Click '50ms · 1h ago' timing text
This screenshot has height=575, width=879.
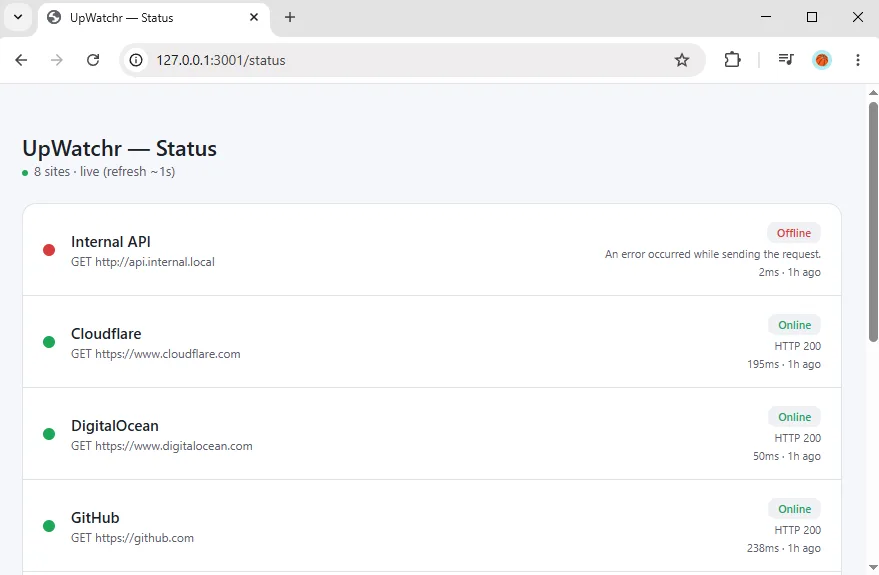pos(787,456)
